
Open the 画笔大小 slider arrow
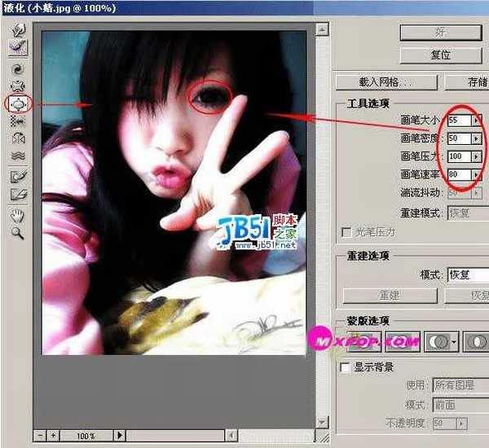(476, 120)
